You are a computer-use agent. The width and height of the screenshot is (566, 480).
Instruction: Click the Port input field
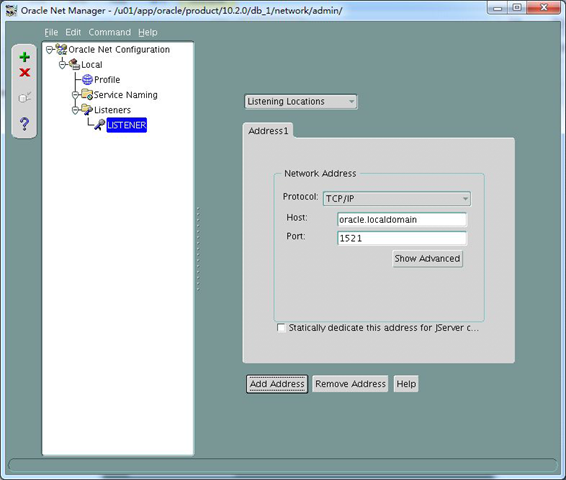pos(402,238)
